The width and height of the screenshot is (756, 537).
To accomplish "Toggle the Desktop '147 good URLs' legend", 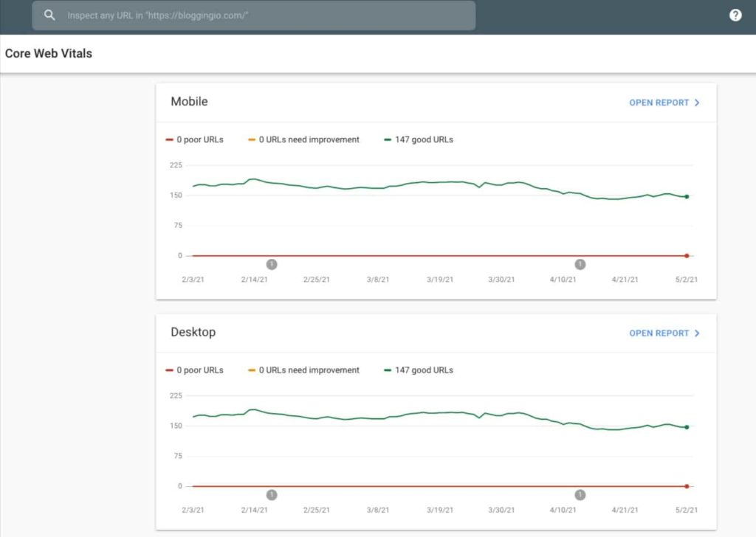I will [419, 370].
